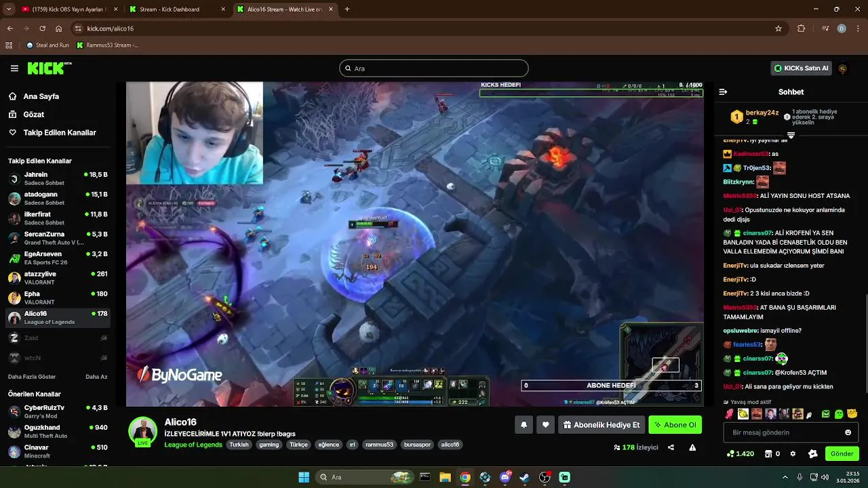Toggle the microphone tray icon
Image resolution: width=868 pixels, height=488 pixels.
[800, 477]
